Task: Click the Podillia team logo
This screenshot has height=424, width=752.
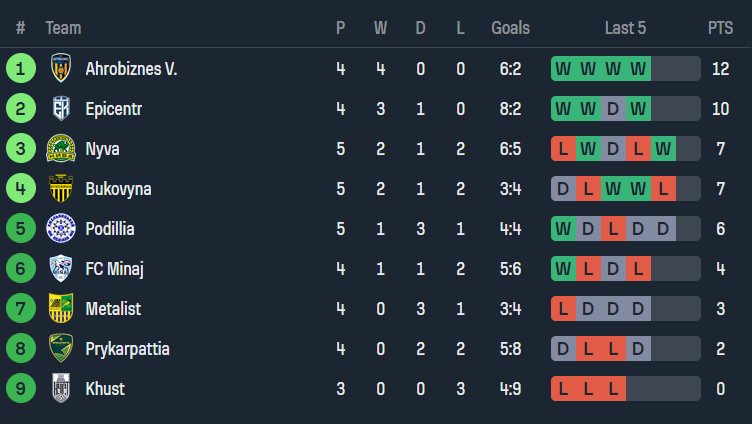Action: [61, 229]
